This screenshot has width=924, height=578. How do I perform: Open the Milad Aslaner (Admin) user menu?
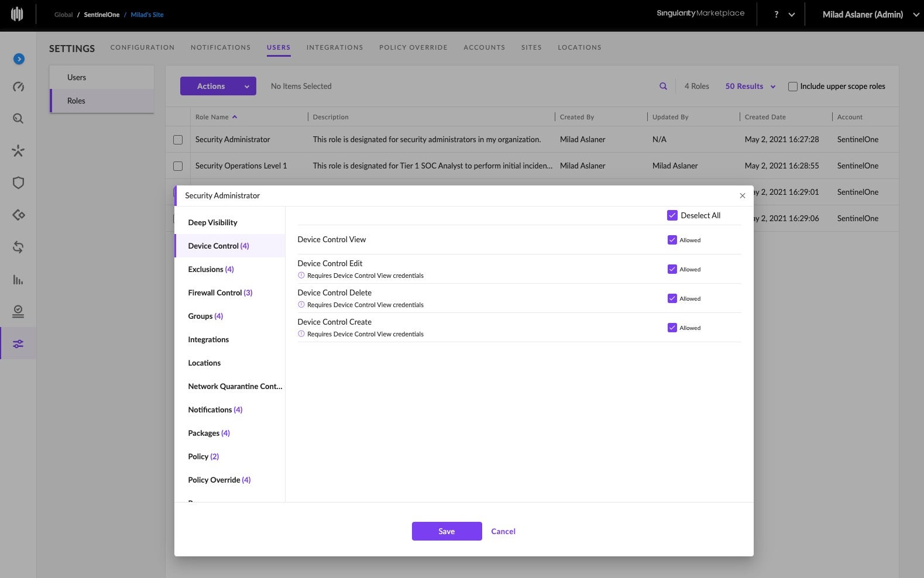[870, 15]
